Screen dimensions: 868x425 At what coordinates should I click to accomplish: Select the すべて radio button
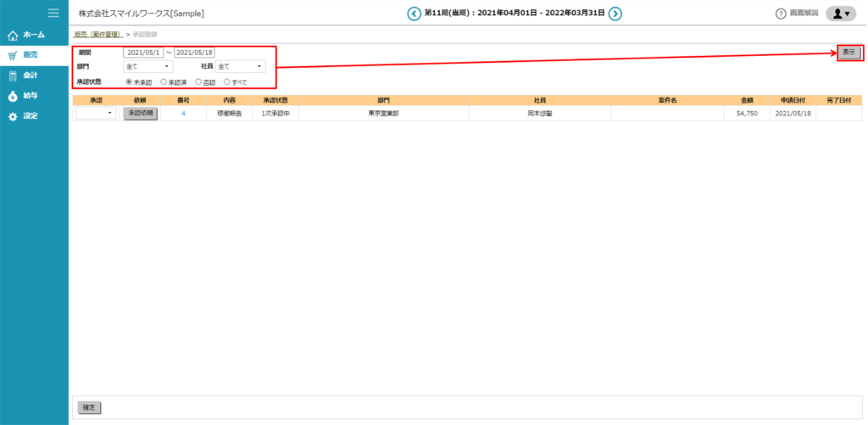tap(226, 82)
